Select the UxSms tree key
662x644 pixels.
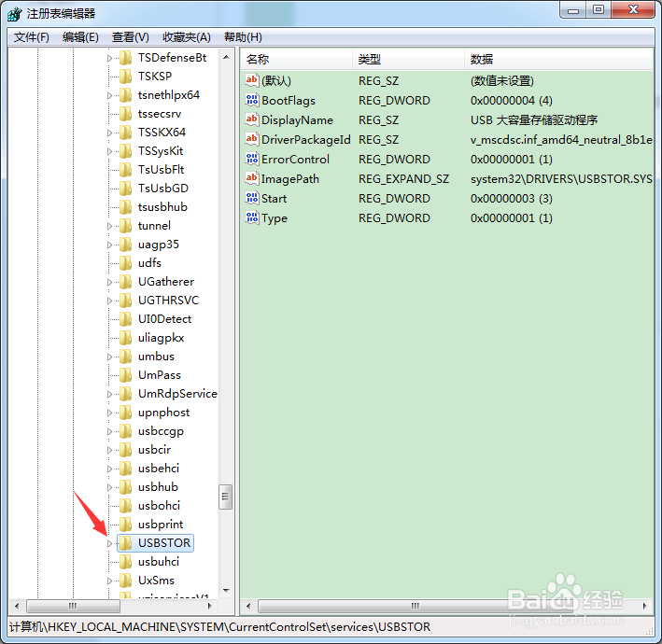coord(156,581)
